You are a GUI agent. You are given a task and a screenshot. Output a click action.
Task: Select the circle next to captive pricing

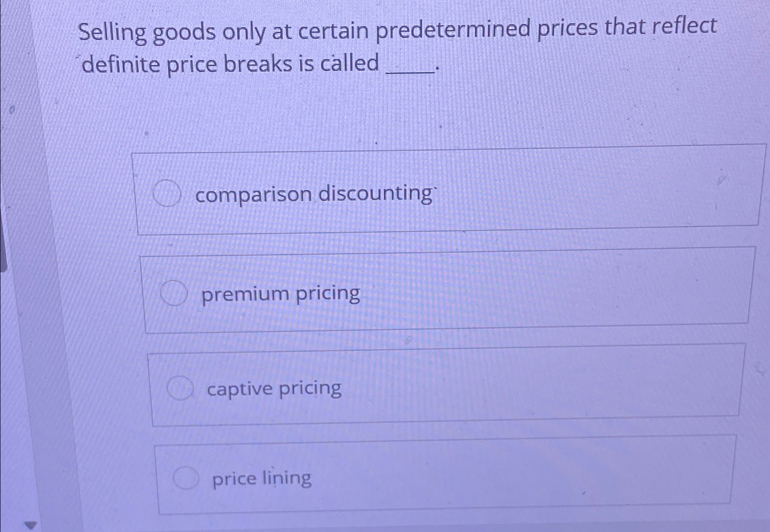click(x=179, y=387)
